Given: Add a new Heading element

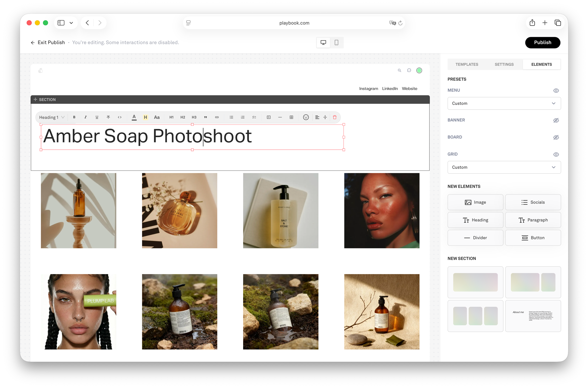Looking at the screenshot, I should point(475,220).
